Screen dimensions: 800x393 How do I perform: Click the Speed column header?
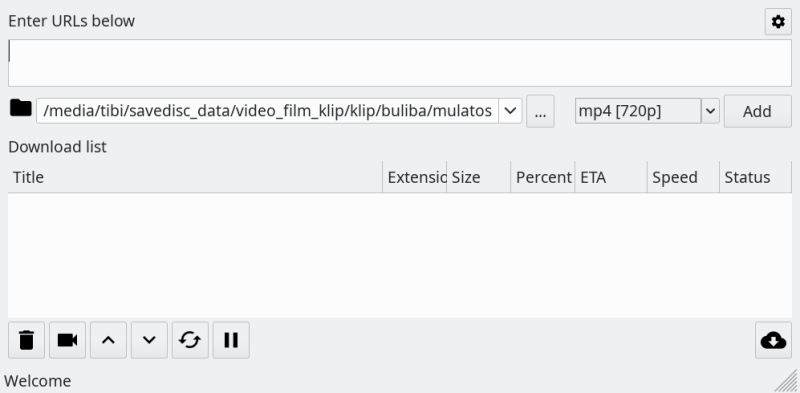(683, 177)
